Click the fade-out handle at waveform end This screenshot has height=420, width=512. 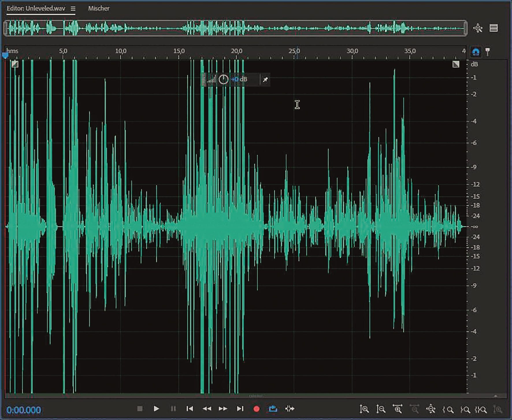pyautogui.click(x=456, y=64)
